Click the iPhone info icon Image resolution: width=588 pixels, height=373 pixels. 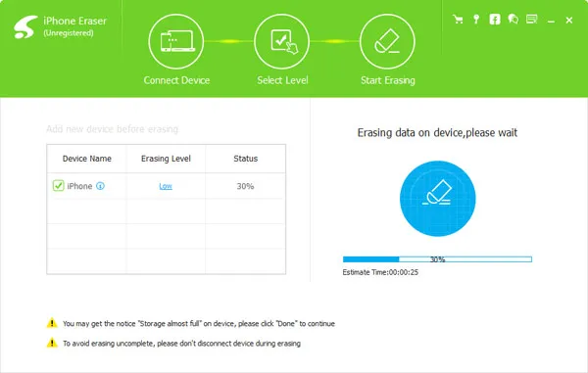100,186
